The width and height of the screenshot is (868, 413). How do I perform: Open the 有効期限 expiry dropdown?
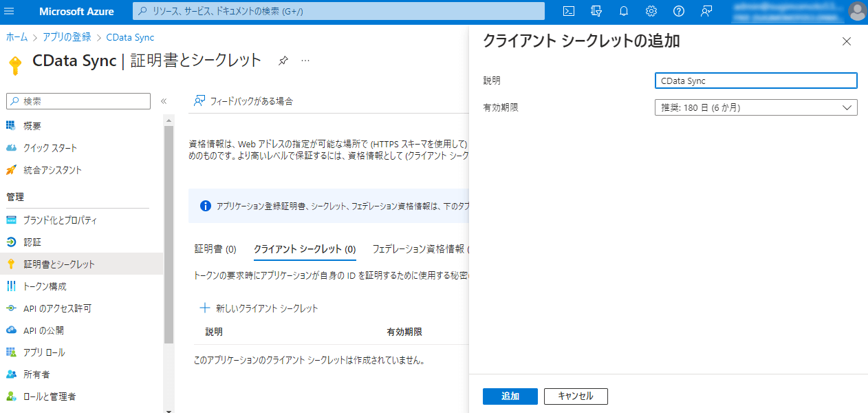[756, 107]
